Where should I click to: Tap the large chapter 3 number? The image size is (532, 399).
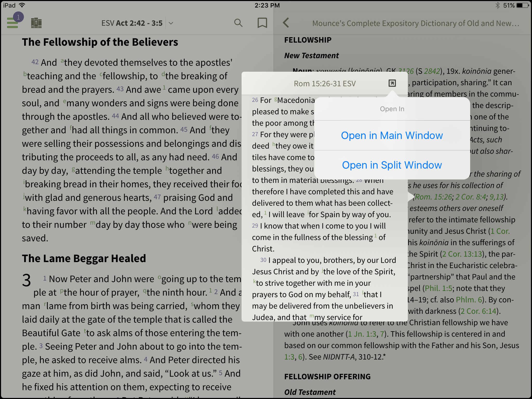pos(26,281)
